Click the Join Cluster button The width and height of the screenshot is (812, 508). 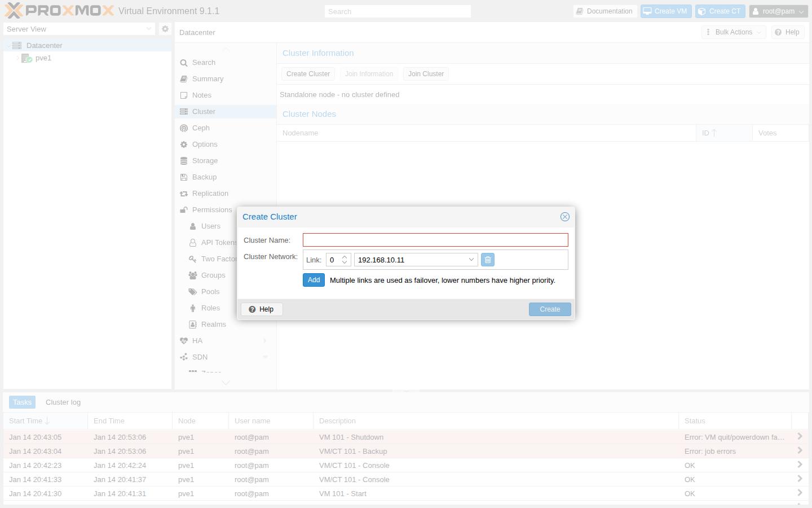(426, 73)
